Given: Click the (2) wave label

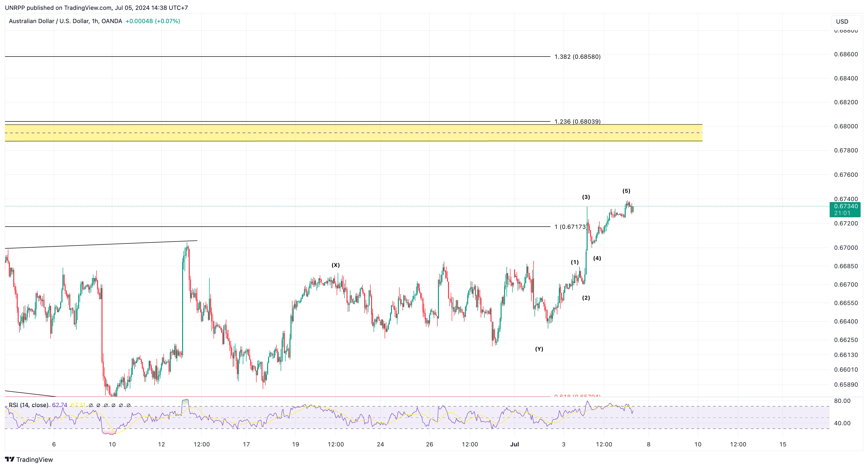Looking at the screenshot, I should click(x=586, y=298).
